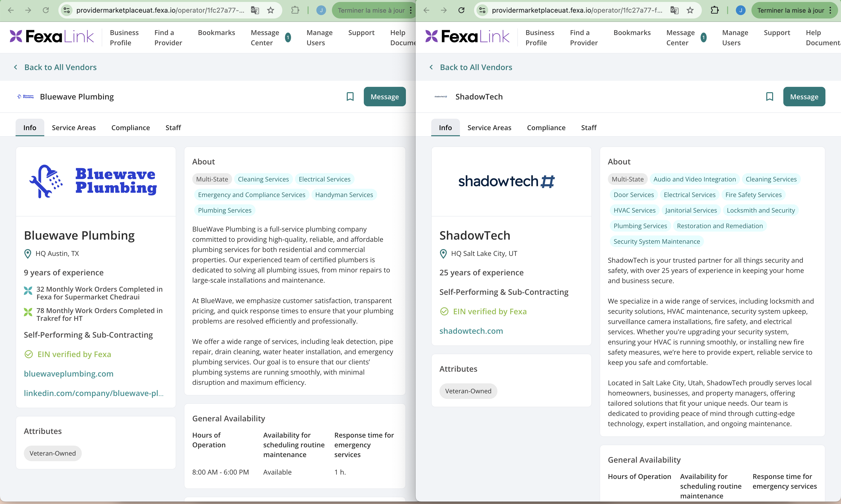Open extensions puzzle icon in right window
The image size is (841, 504).
[x=715, y=10]
